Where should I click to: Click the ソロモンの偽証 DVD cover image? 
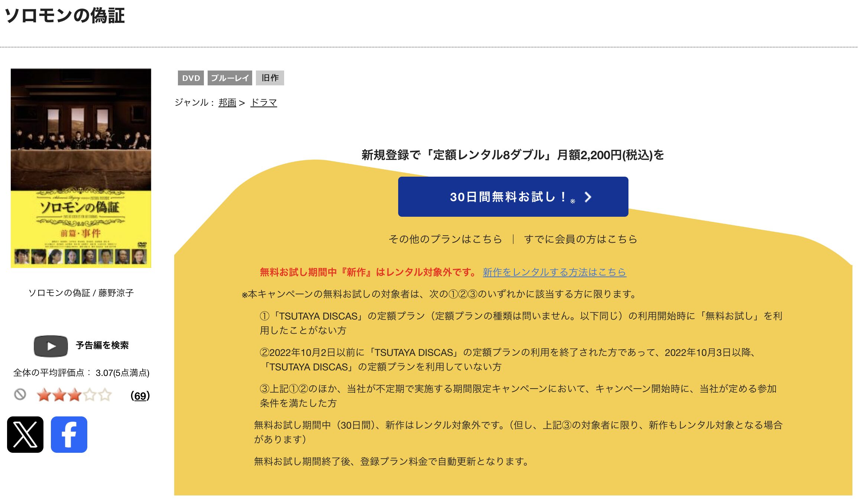[81, 168]
